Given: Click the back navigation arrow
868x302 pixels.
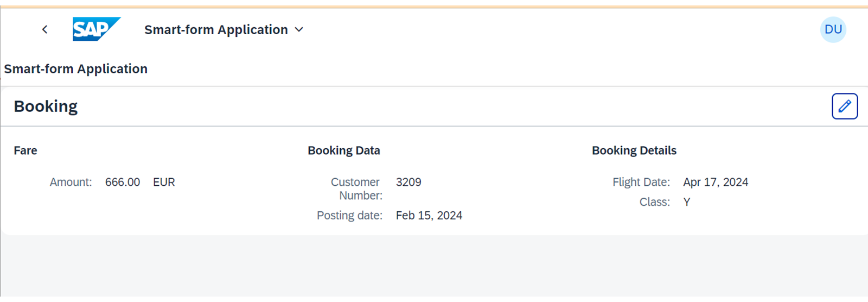Looking at the screenshot, I should coord(44,29).
